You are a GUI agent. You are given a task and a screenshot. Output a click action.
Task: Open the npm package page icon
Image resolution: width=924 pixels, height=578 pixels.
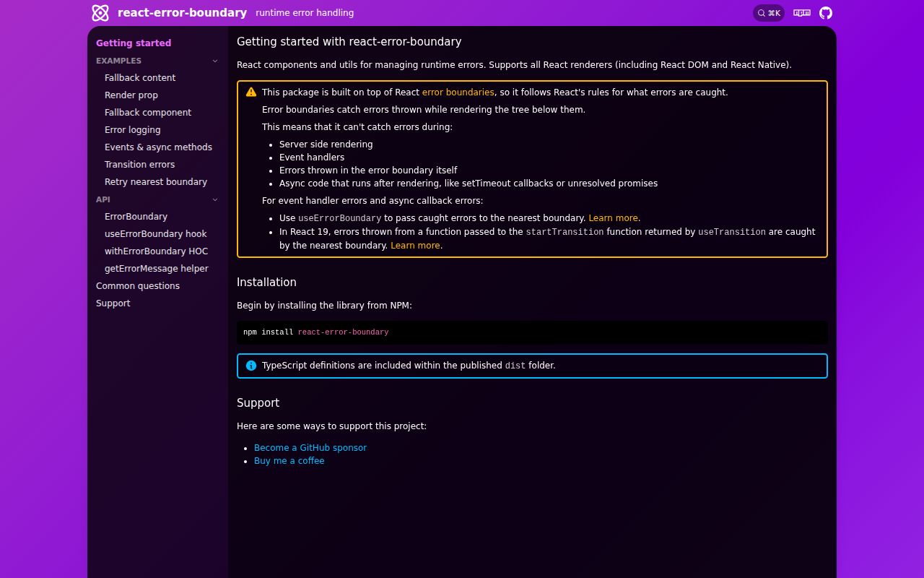click(802, 13)
